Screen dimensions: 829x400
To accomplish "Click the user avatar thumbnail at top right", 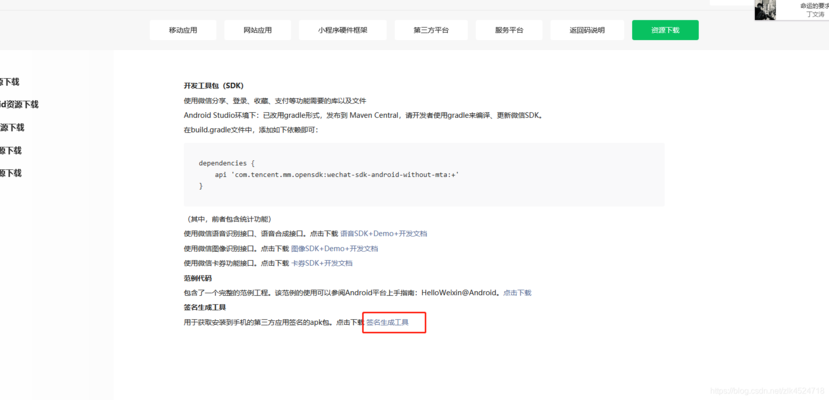I will (765, 10).
